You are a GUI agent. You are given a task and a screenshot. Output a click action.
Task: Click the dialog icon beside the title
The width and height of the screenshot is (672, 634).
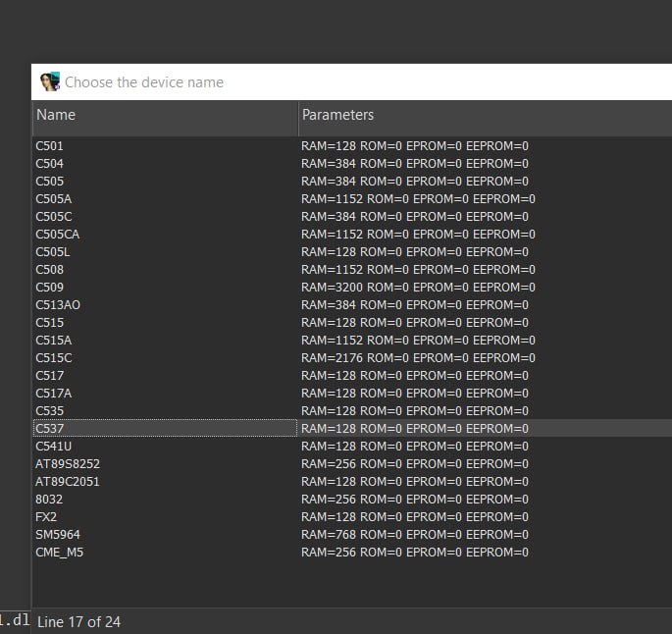click(49, 82)
